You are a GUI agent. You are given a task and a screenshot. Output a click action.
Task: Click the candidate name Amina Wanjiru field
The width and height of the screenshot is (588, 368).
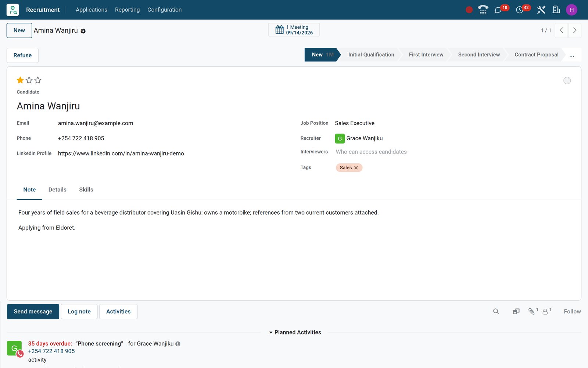(48, 106)
